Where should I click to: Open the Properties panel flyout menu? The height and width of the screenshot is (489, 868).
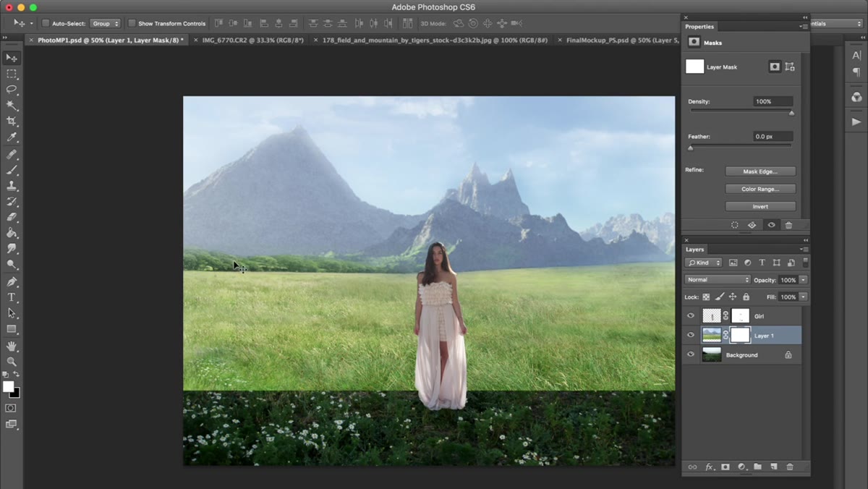(804, 27)
